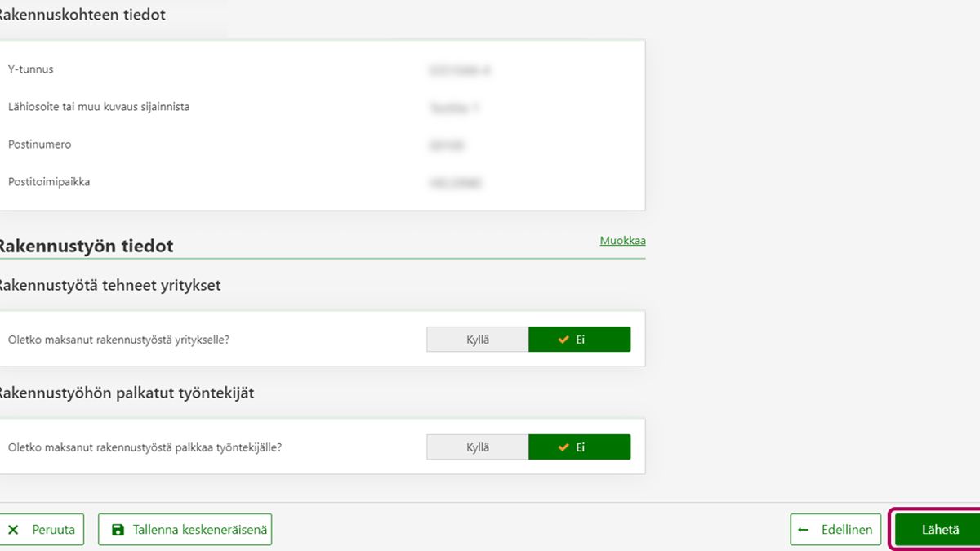Go back with the Edellinen button
The height and width of the screenshot is (551, 980).
(x=835, y=530)
